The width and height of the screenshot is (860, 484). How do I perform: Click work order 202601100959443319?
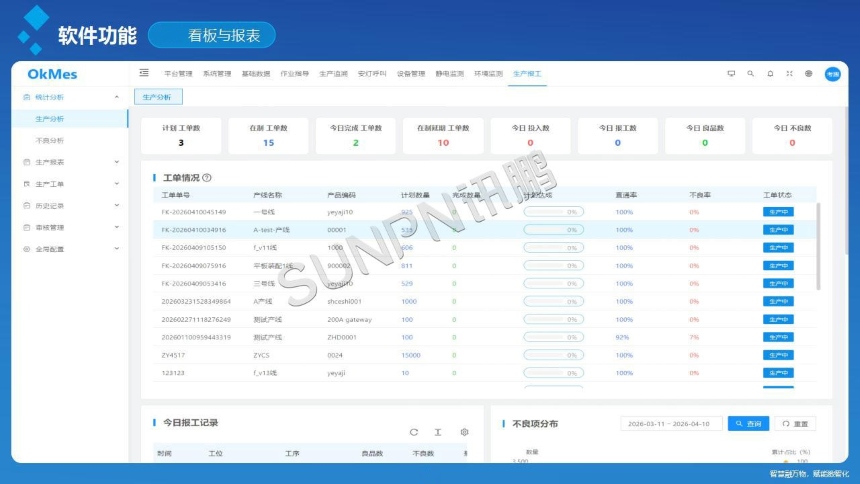[x=196, y=337]
